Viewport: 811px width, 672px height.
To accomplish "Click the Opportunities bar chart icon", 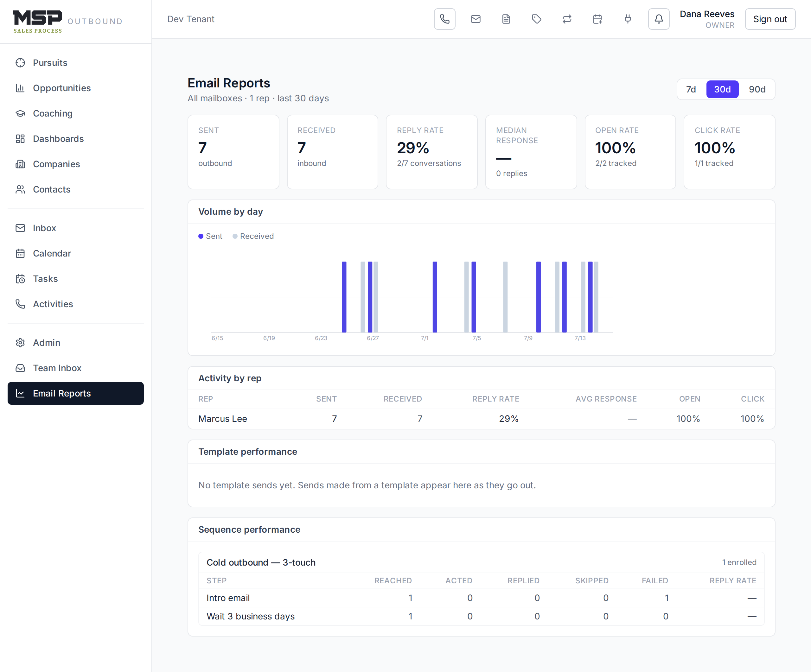I will pyautogui.click(x=20, y=88).
